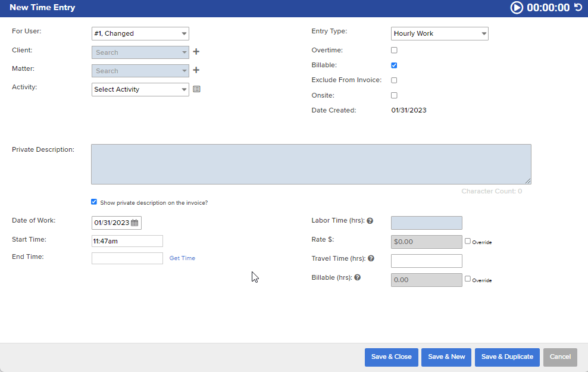
Task: Open the activity list icon
Action: coord(196,89)
